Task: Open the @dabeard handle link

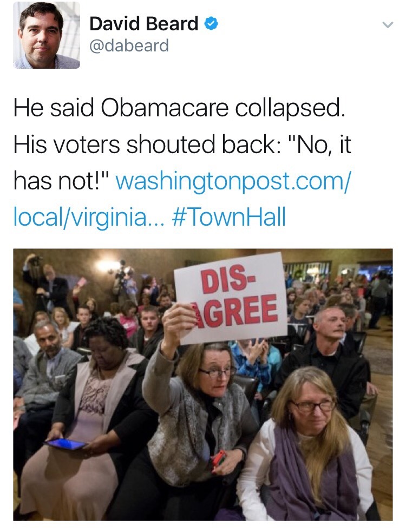Action: (129, 45)
